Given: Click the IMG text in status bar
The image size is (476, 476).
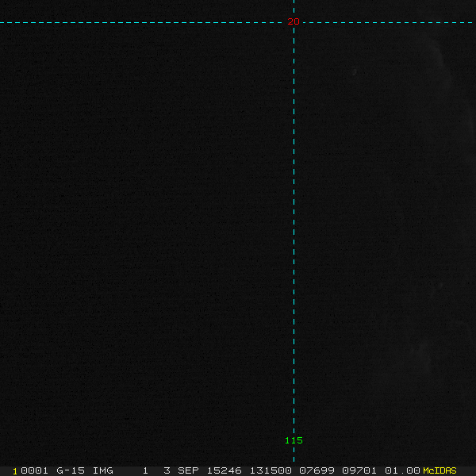Looking at the screenshot, I should [x=103, y=470].
